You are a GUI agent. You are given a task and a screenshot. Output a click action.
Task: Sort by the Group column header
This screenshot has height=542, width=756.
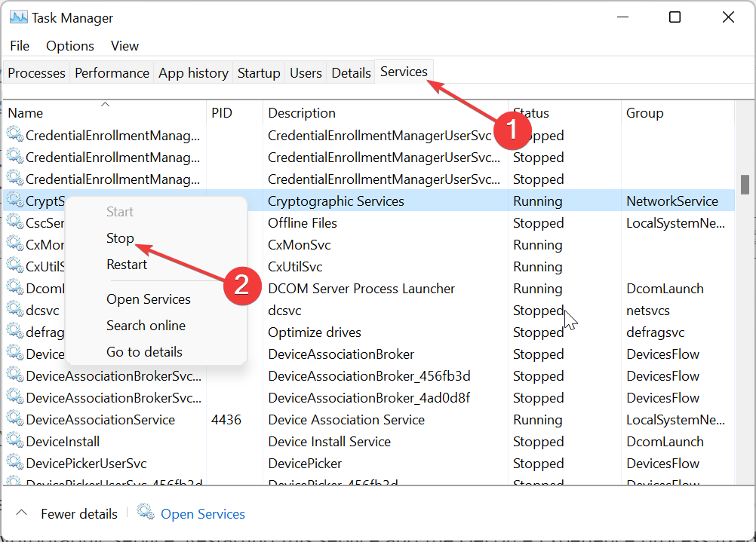pos(678,113)
